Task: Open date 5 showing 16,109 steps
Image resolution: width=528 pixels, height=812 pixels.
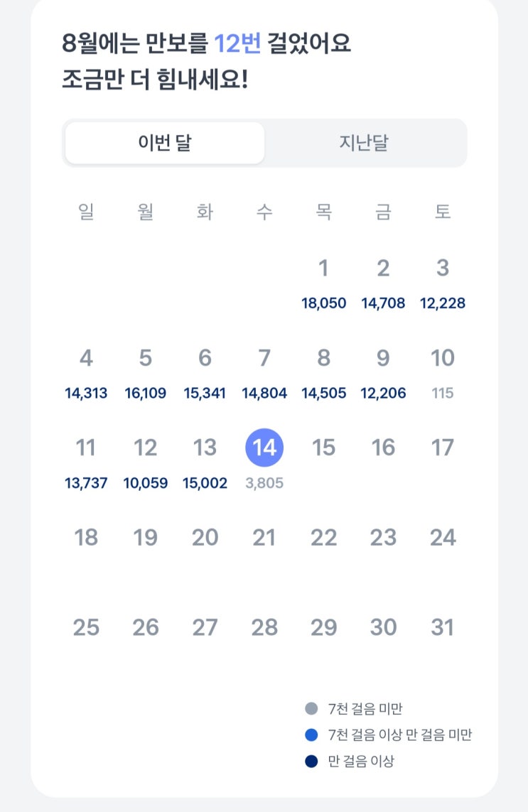Action: pyautogui.click(x=146, y=359)
